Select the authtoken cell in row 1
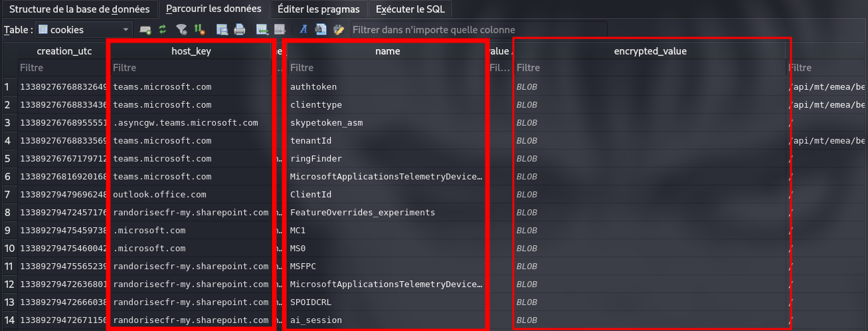Image resolution: width=868 pixels, height=331 pixels. coord(387,86)
